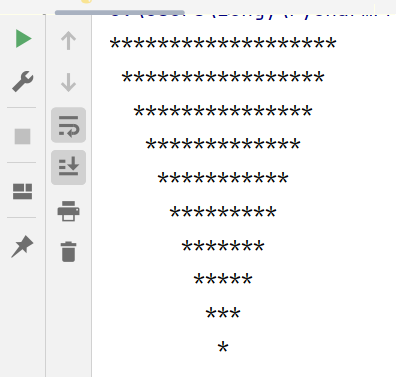Click the five-asterisk output line
Viewport: 396px width, 377px height.
click(x=223, y=280)
